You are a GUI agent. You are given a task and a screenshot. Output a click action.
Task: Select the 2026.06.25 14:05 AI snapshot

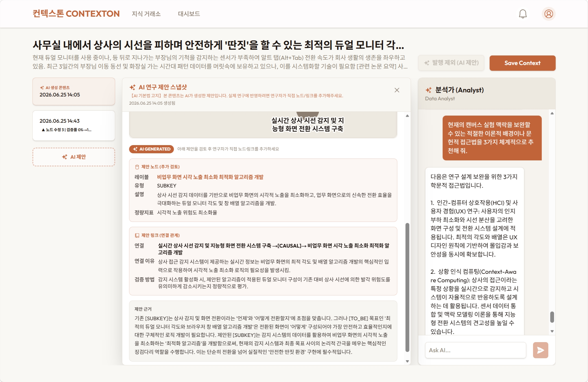point(74,91)
